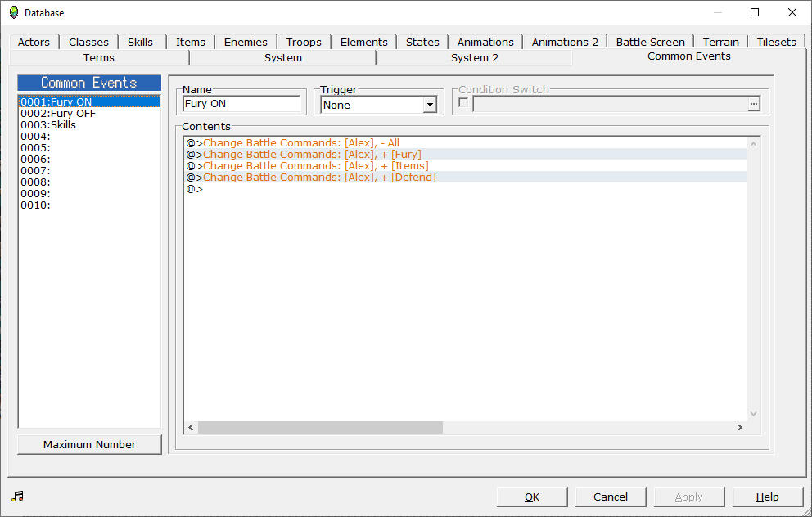The height and width of the screenshot is (517, 812).
Task: Select the Elements tab
Action: point(363,42)
